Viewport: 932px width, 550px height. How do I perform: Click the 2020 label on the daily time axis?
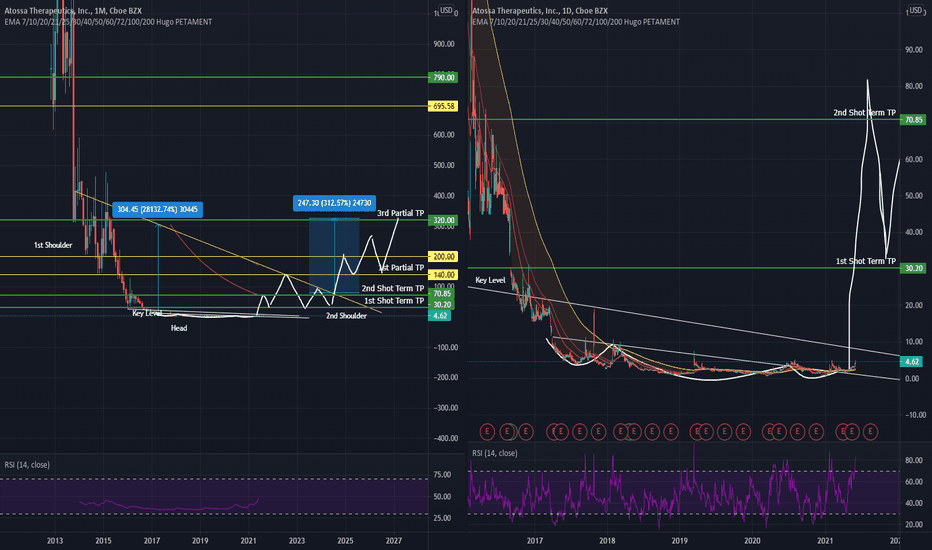click(752, 540)
